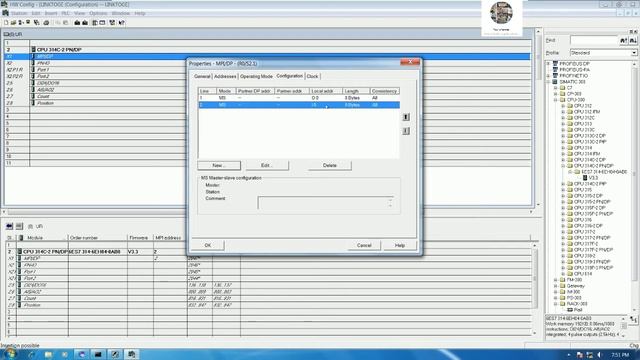
Task: Confirm the dialog with OK
Action: [x=208, y=245]
